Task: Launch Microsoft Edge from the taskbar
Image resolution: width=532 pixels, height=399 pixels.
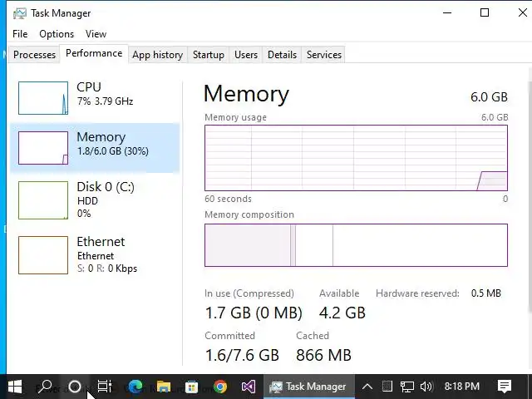Action: coord(135,387)
